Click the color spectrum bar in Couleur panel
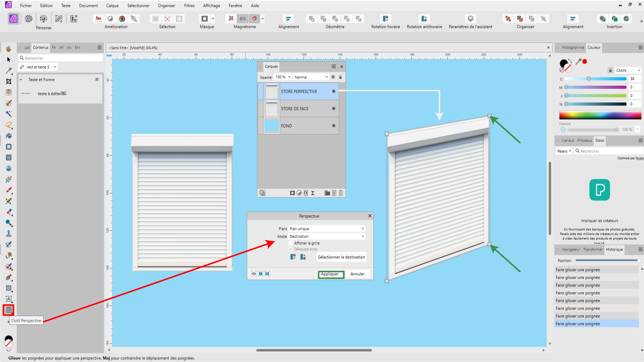The height and width of the screenshot is (362, 644). [x=600, y=114]
